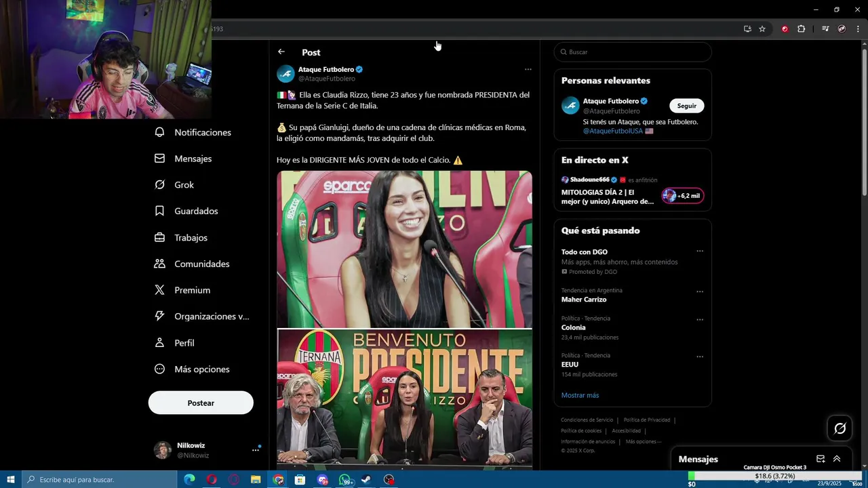Open the post's three-dot options menu
868x488 pixels.
[x=528, y=69]
